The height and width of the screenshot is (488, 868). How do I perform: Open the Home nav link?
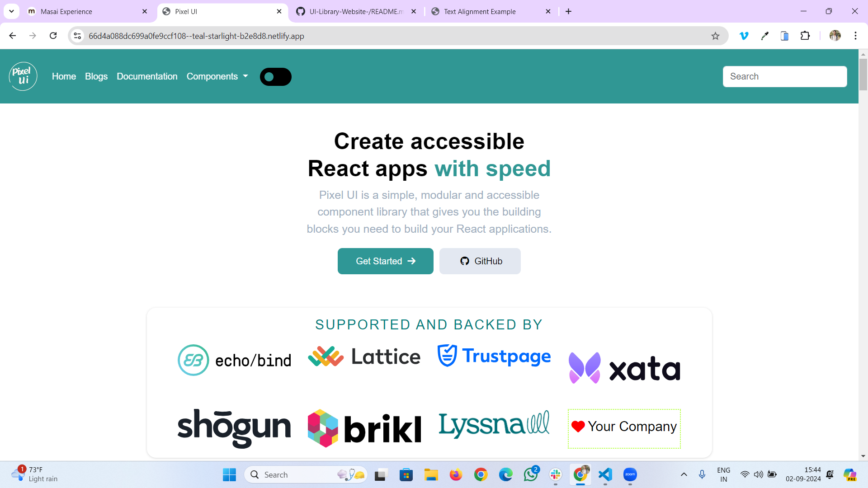pos(64,76)
